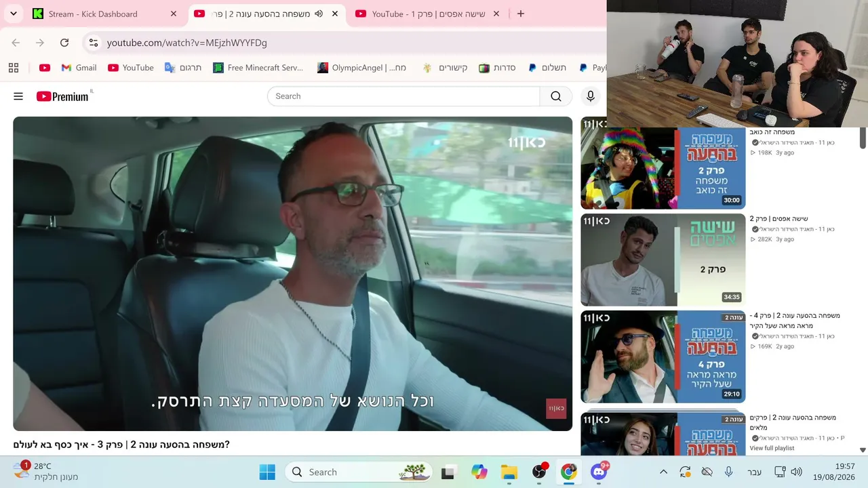This screenshot has height=488, width=868.
Task: Show hidden system tray icons
Action: point(664,472)
